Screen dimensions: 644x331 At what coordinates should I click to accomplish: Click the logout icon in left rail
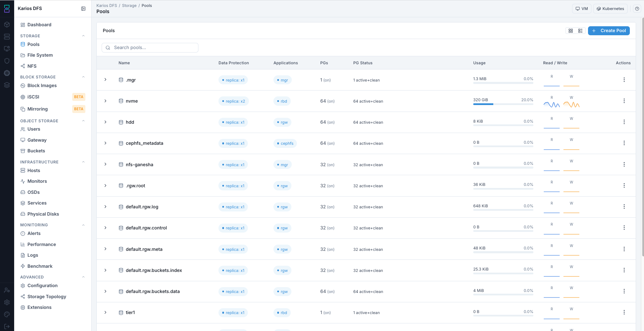7,327
